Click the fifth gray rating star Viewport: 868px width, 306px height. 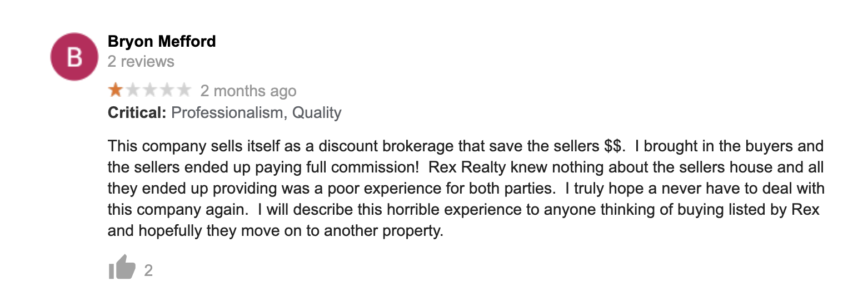click(183, 90)
